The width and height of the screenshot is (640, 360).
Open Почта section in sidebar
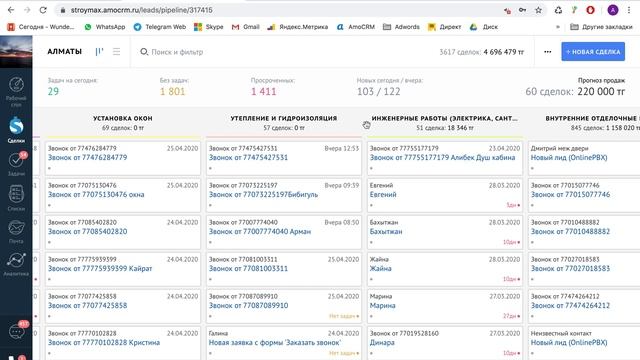pos(16,231)
